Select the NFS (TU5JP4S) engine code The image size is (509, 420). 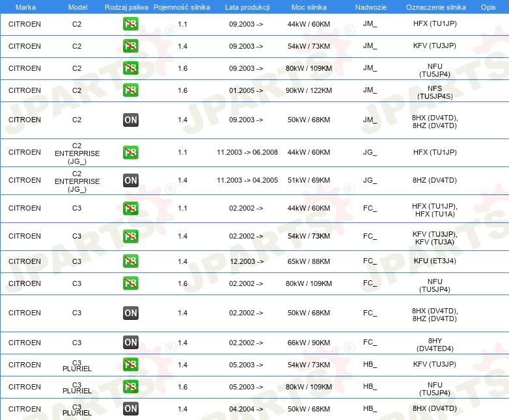[x=435, y=92]
